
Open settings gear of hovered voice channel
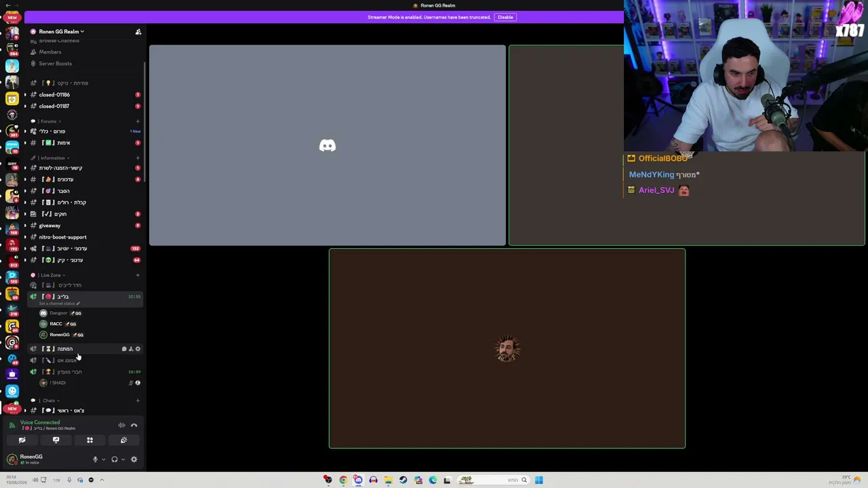point(138,349)
